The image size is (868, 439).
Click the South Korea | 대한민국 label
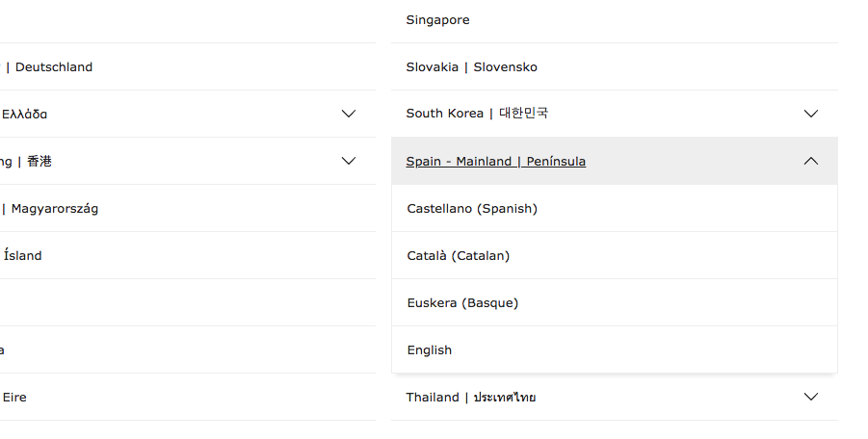(477, 114)
